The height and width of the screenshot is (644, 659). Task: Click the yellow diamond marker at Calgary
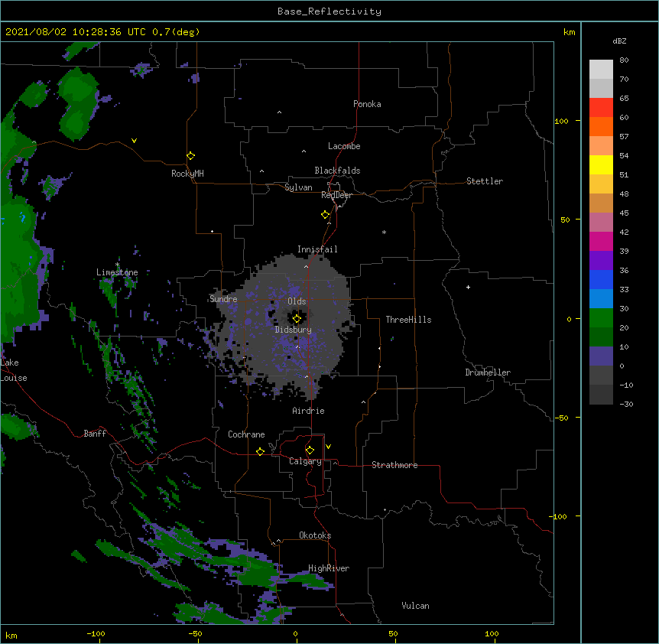point(310,450)
